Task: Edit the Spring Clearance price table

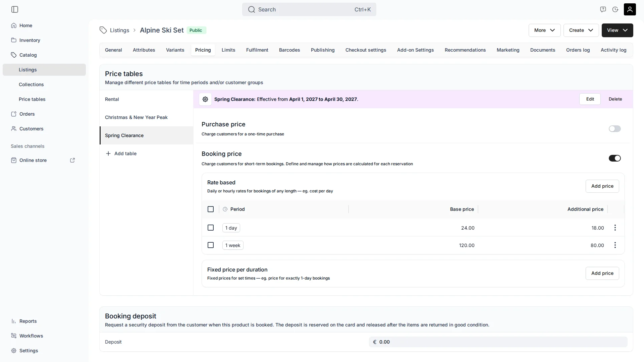Action: [x=590, y=99]
